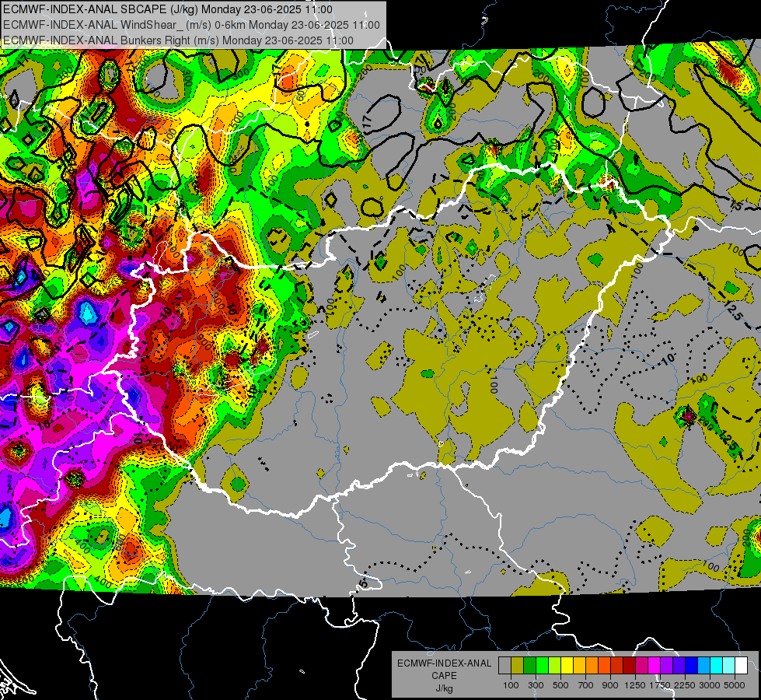Screen dimensions: 761x700
Task: Click the 2250 value under the legend
Action: (686, 685)
